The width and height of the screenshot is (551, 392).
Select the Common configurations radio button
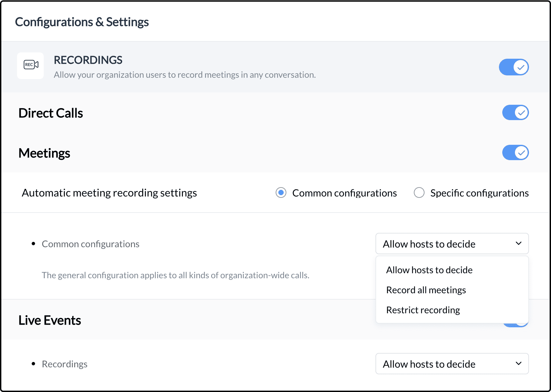click(x=281, y=193)
